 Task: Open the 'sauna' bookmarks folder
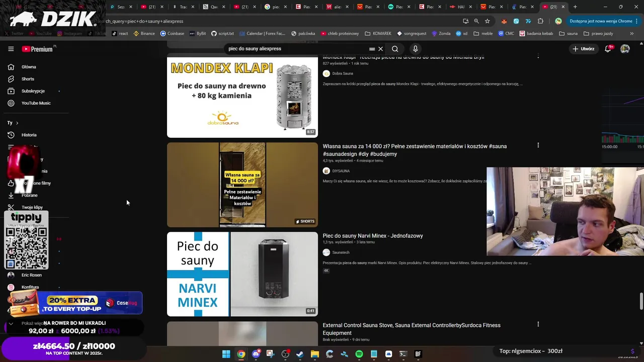568,34
